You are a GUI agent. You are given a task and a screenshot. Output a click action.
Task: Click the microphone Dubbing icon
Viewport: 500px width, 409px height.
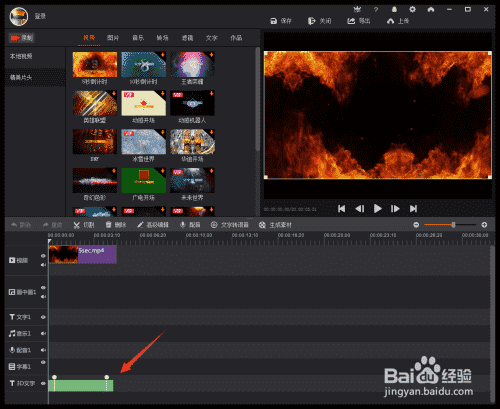182,225
